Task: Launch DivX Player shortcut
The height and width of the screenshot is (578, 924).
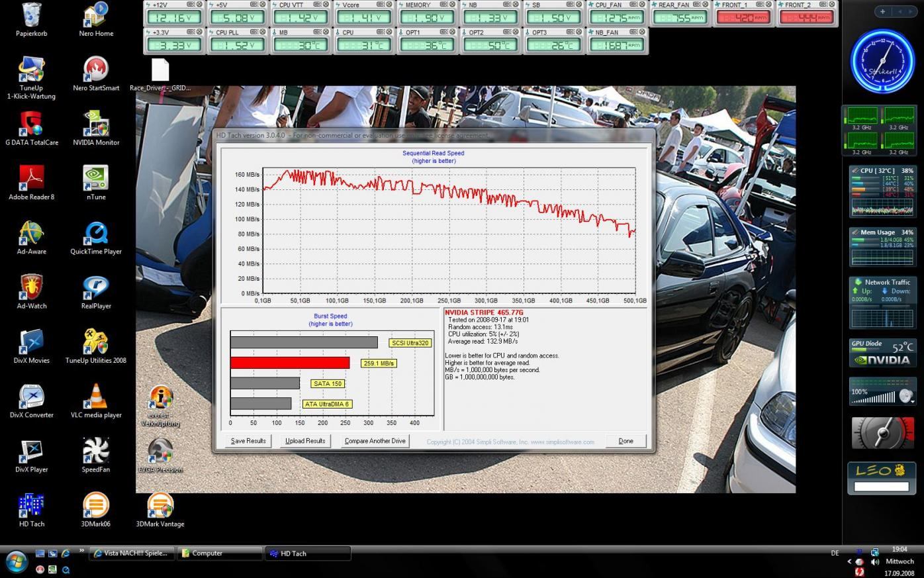Action: pos(31,456)
